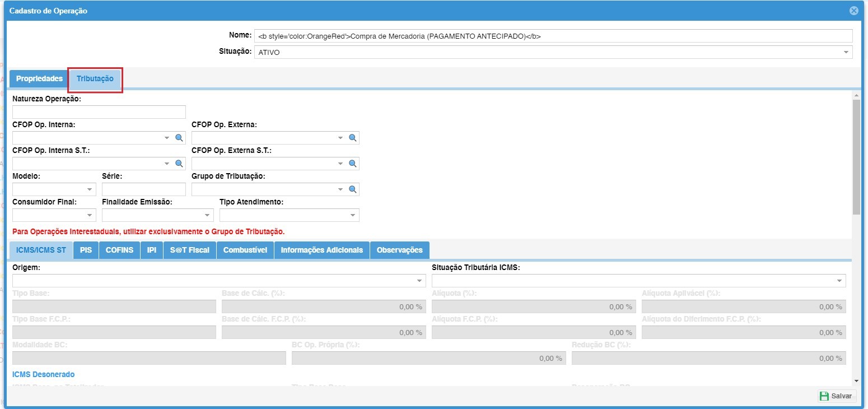Click search icon for Grupo de Tributação
868x409 pixels.
coord(353,189)
